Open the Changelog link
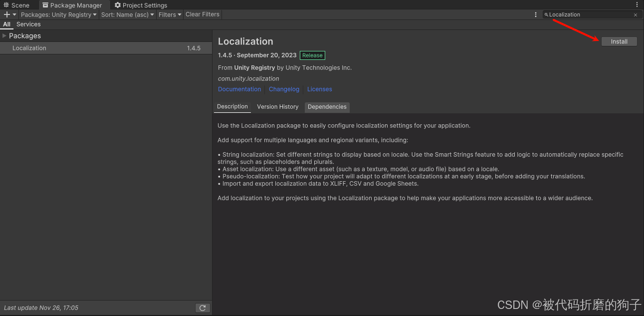This screenshot has width=644, height=316. click(x=284, y=89)
